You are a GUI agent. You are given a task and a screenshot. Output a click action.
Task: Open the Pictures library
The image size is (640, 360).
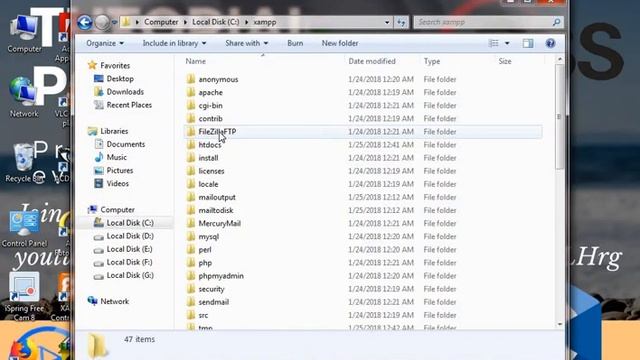[120, 170]
